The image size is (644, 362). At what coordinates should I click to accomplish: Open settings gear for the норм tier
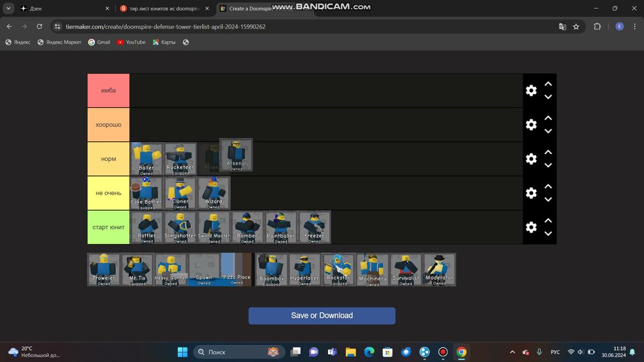pos(531,159)
